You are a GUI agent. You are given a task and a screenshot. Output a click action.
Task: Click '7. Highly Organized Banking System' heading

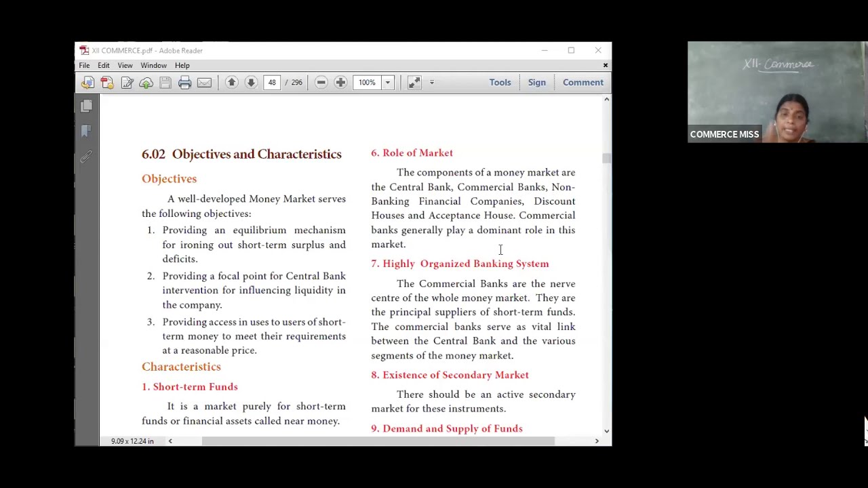[460, 264]
